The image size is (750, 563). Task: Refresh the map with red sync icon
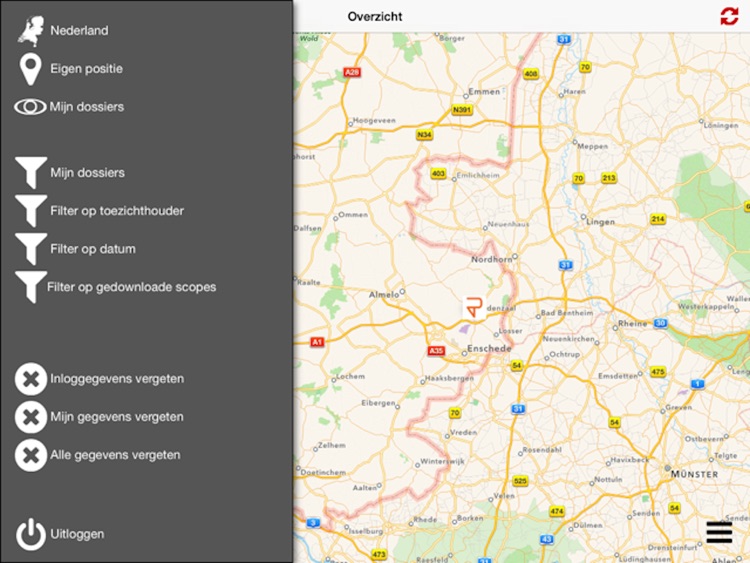(x=729, y=16)
